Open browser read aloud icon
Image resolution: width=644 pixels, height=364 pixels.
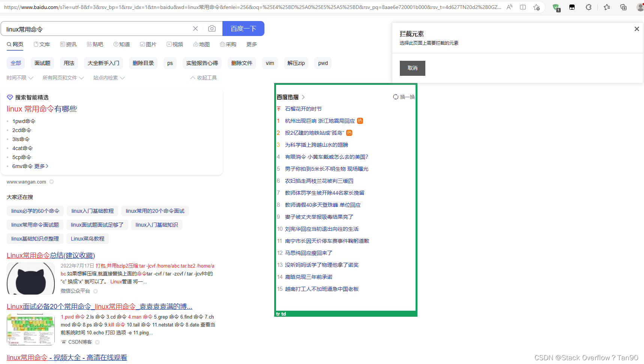point(509,7)
